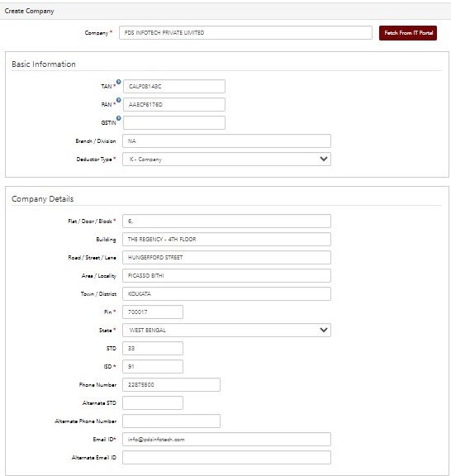Click the Building field with The Regency

[x=226, y=239]
